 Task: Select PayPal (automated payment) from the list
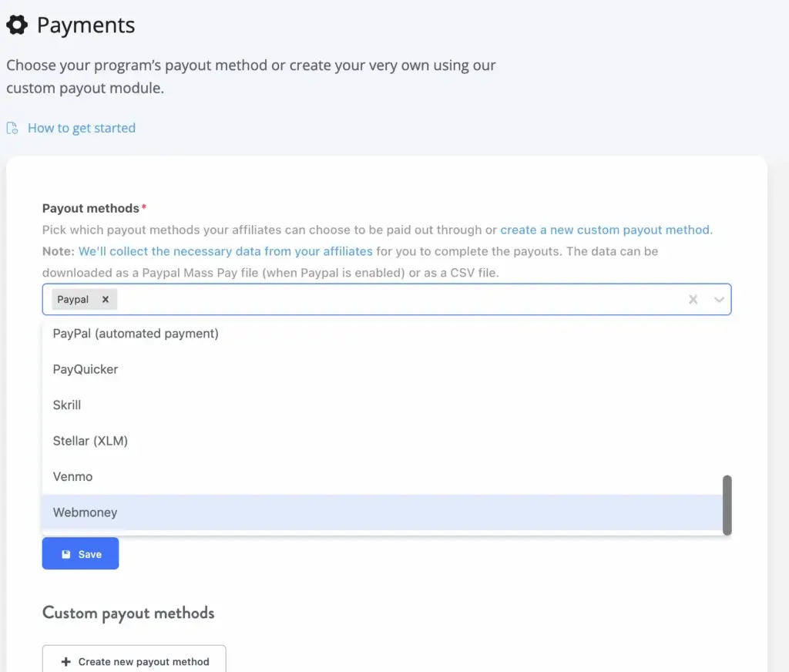(136, 334)
